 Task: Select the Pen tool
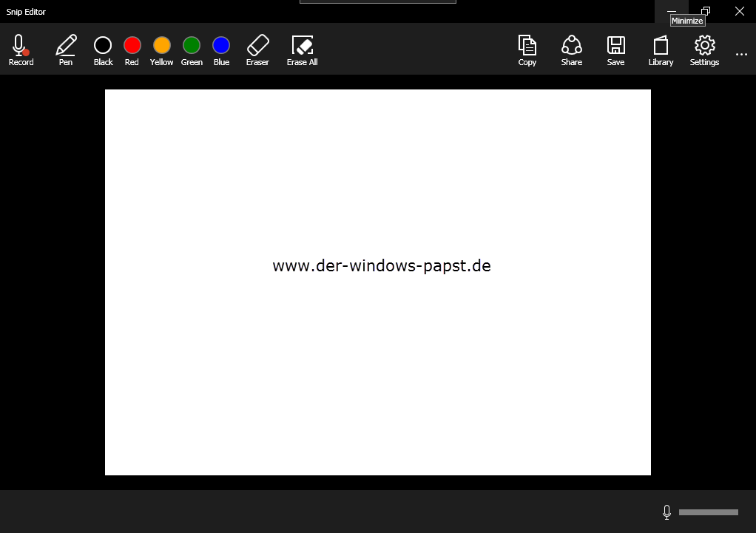[x=66, y=49]
